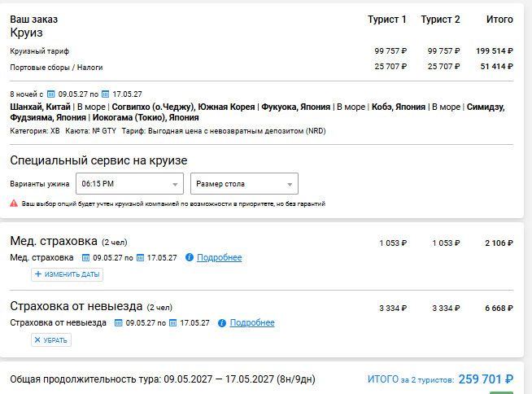Click the Турист 1 column header
The image size is (532, 394).
point(387,20)
